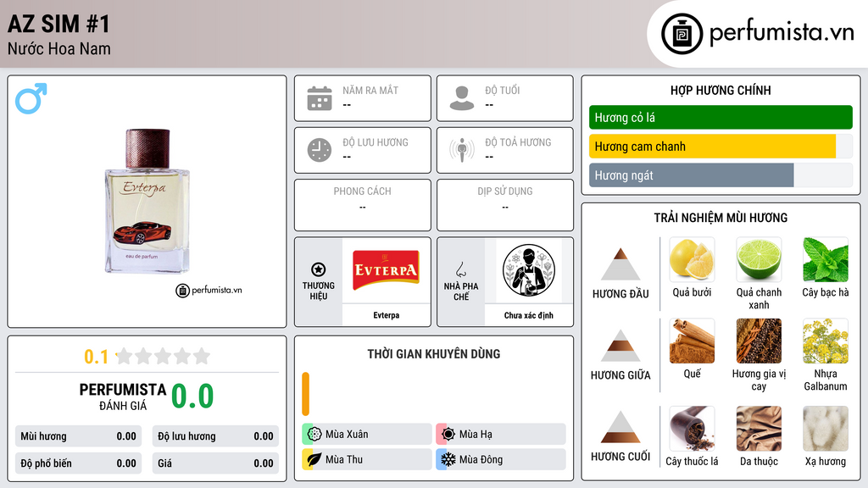Image resolution: width=868 pixels, height=488 pixels.
Task: Click the perfumer illustration for Chưa xác định
Action: pyautogui.click(x=529, y=270)
